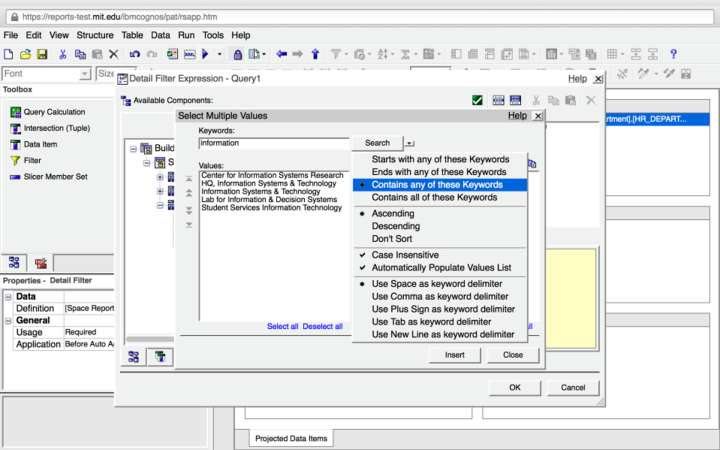720x450 pixels.
Task: Click the Cut scissors icon in the main toolbar
Action: [63, 54]
